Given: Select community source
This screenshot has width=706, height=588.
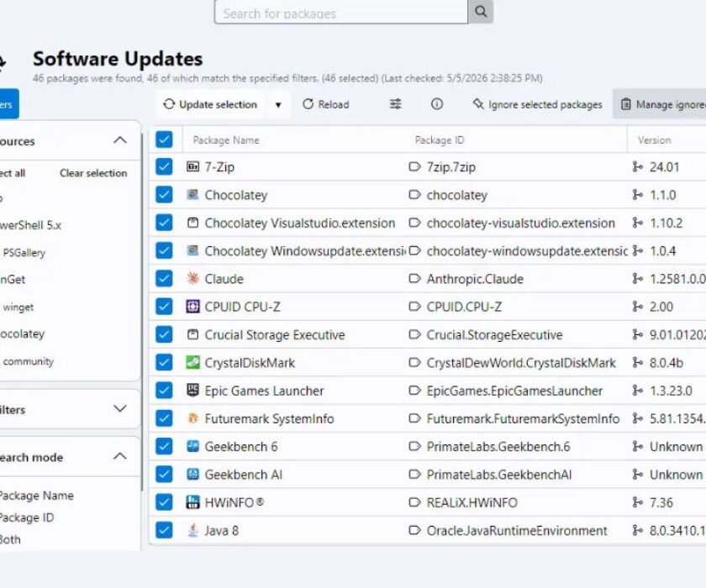Looking at the screenshot, I should (28, 361).
